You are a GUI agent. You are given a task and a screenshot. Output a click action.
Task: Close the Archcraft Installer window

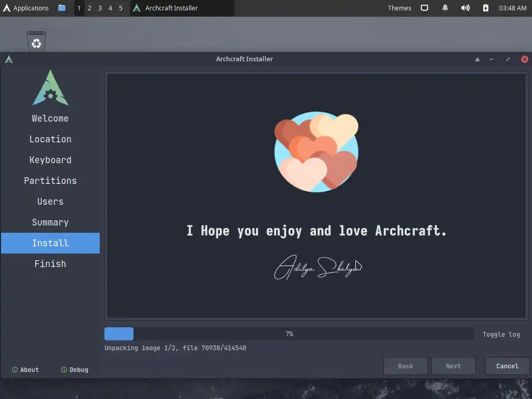pyautogui.click(x=525, y=59)
